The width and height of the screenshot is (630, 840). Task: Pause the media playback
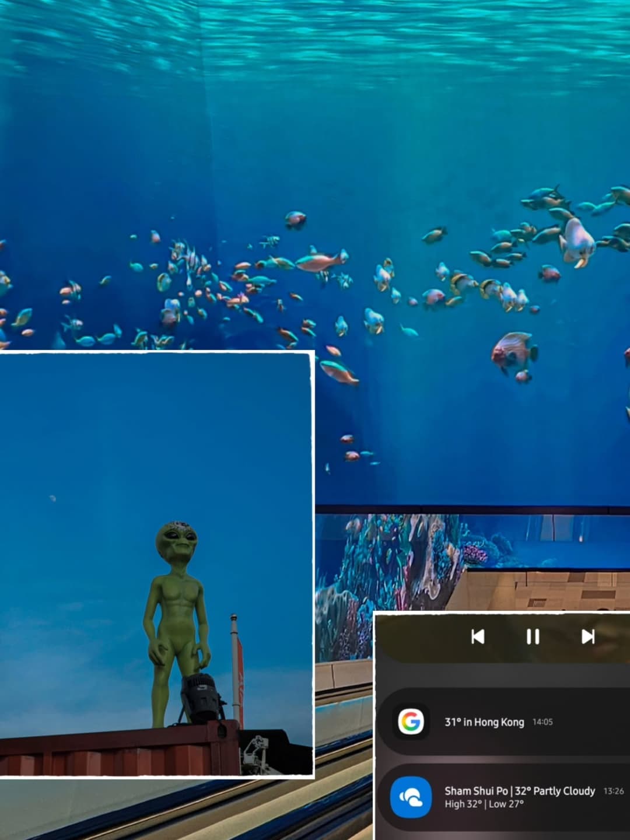(x=533, y=636)
